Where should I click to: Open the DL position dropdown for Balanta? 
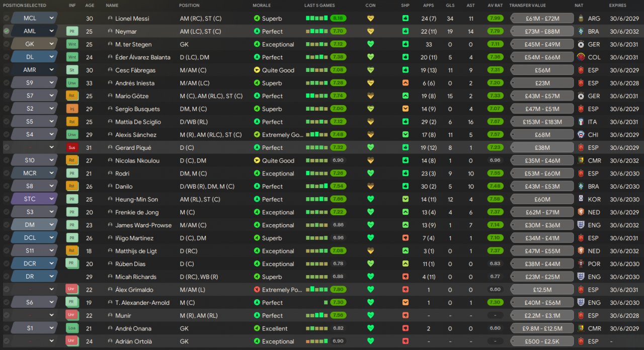[33, 57]
